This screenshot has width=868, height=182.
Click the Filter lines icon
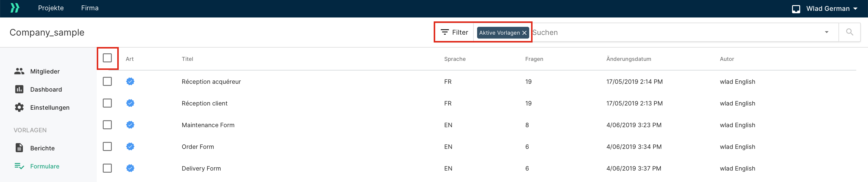[445, 32]
